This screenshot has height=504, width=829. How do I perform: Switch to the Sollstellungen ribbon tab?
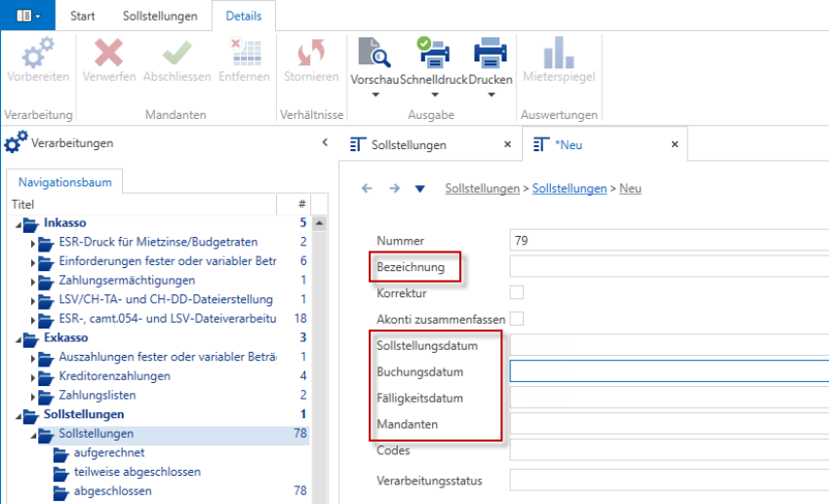[160, 16]
